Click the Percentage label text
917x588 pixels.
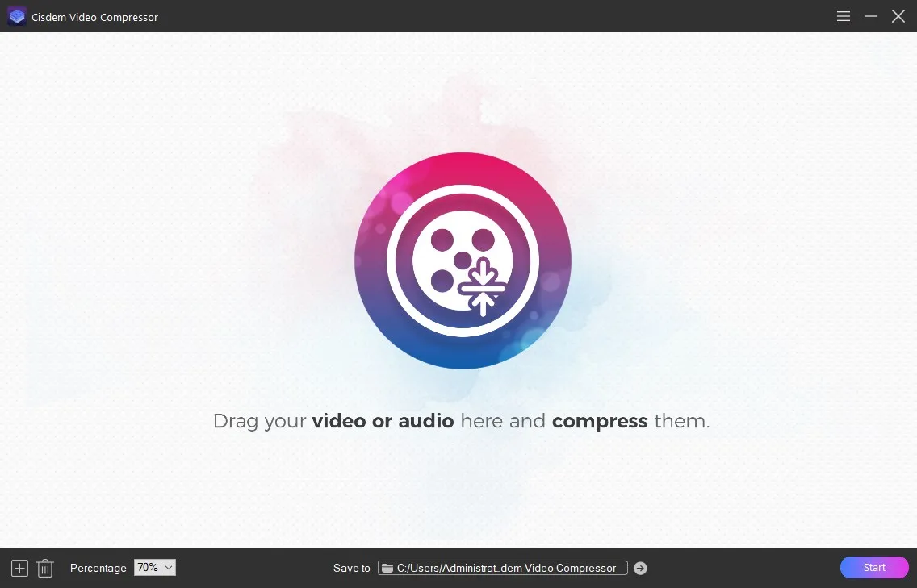(98, 568)
